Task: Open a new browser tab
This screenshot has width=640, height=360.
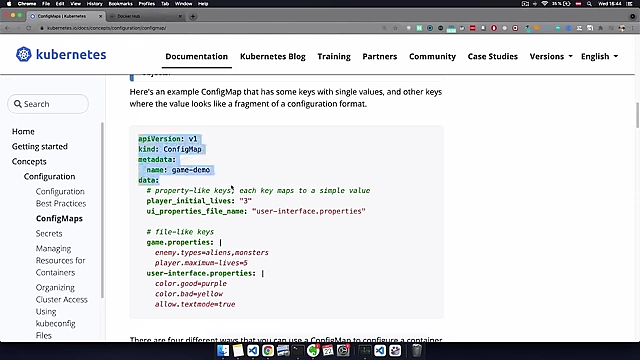Action: [193, 16]
